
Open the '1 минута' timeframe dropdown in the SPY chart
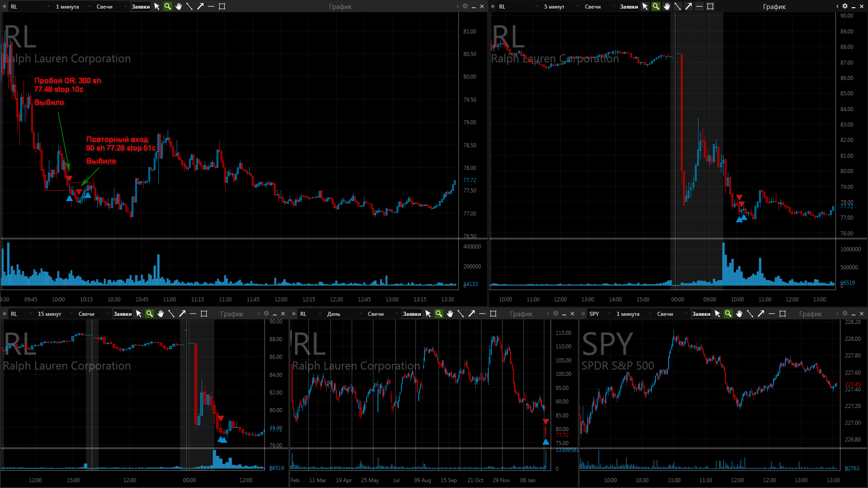click(x=633, y=314)
